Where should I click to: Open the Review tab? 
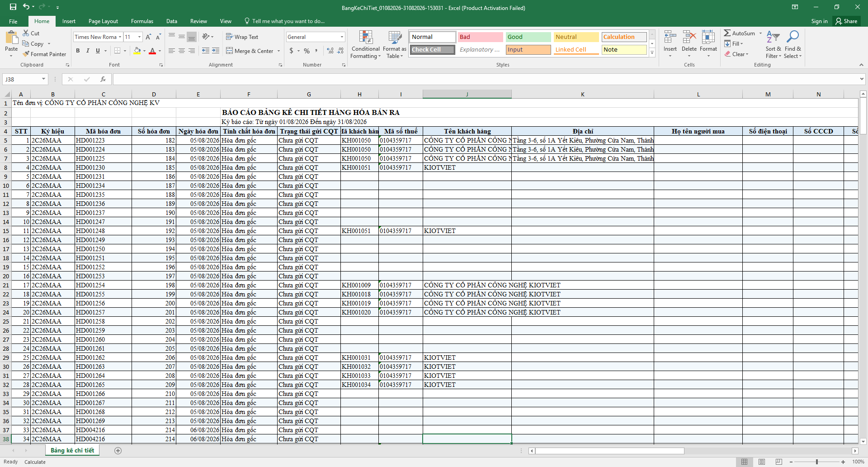click(x=198, y=21)
